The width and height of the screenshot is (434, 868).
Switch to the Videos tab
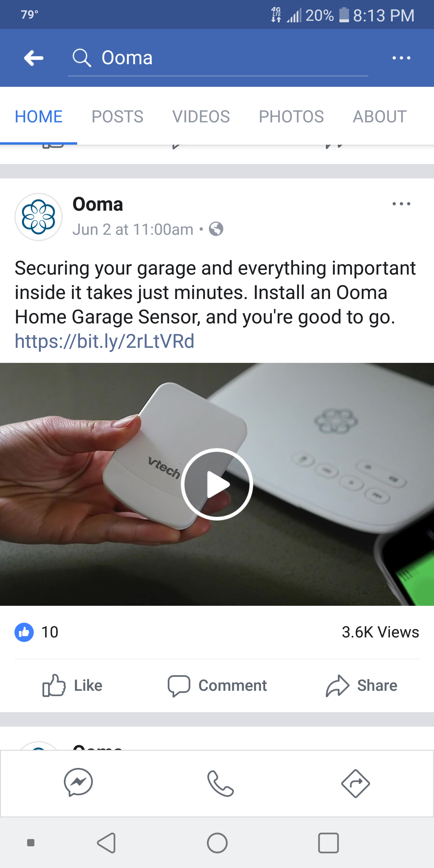point(201,117)
